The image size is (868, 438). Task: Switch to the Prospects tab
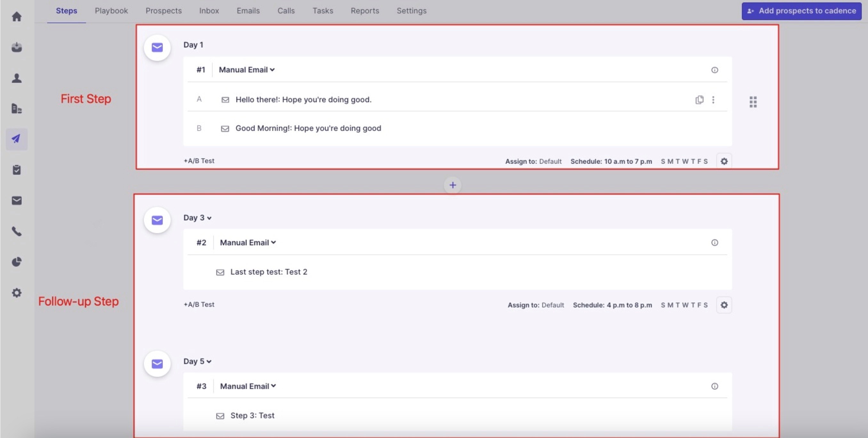(164, 11)
